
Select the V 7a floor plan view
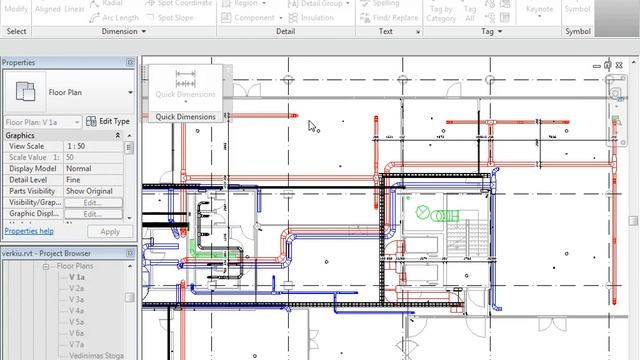pos(76,344)
